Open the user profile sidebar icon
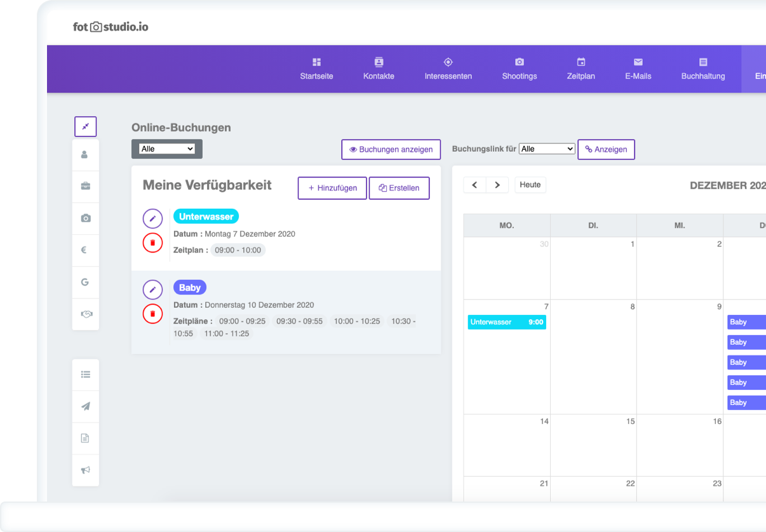The image size is (766, 532). [85, 154]
